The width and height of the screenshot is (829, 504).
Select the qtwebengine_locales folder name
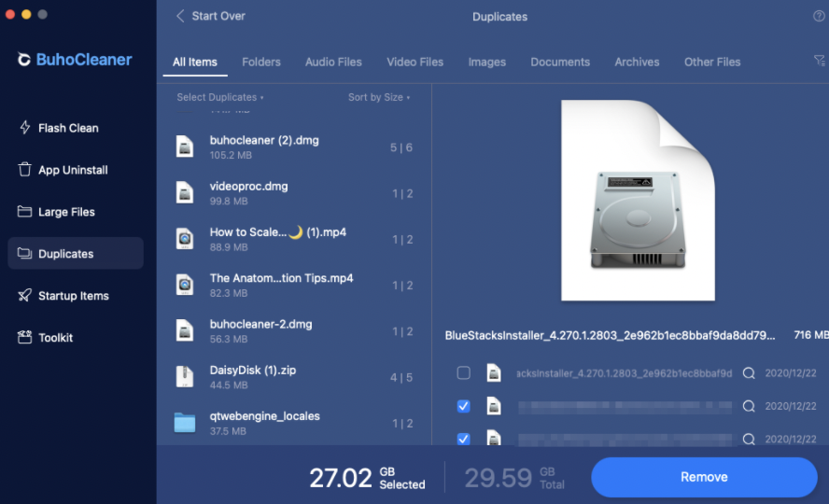pos(264,415)
